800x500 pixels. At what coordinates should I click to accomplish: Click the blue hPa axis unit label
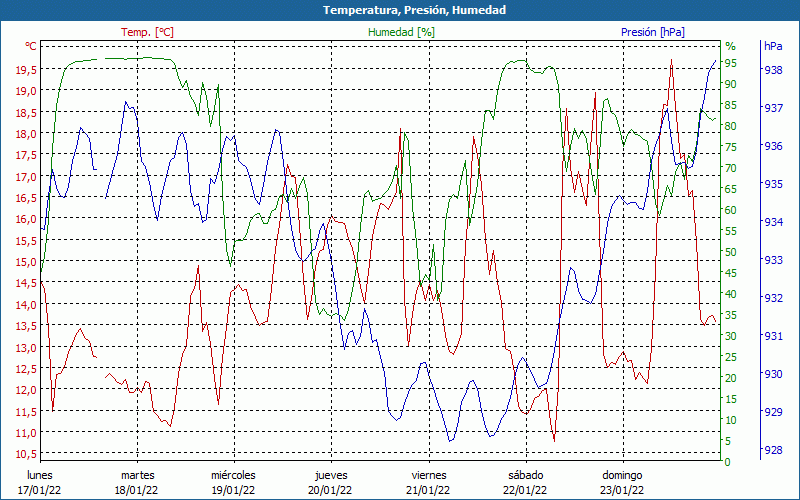coord(773,46)
